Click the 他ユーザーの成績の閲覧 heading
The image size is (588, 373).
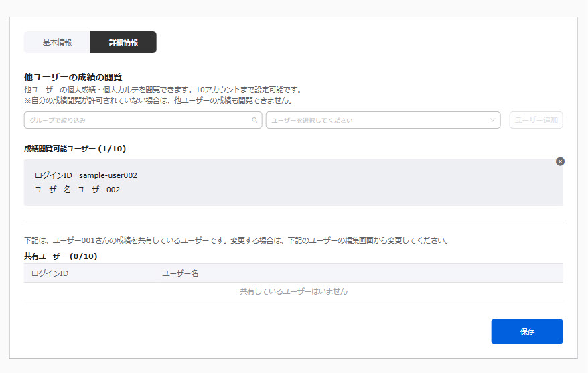tap(73, 77)
